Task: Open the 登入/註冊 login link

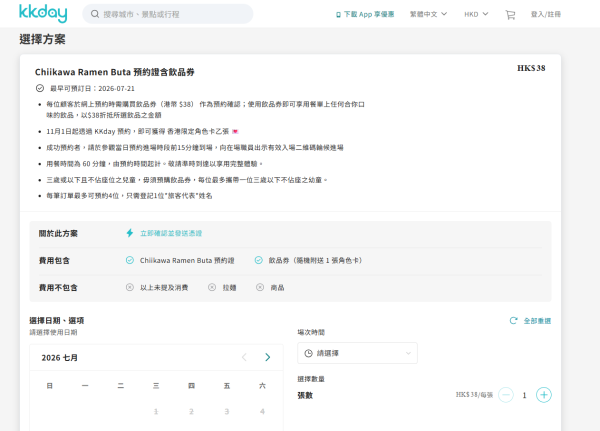Action: point(546,14)
